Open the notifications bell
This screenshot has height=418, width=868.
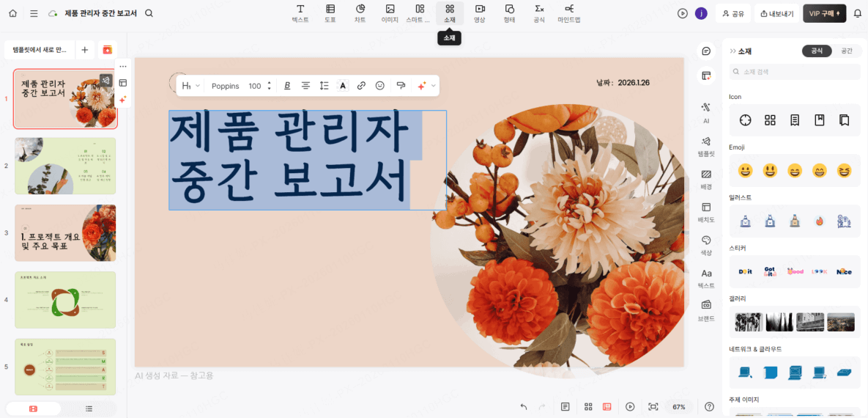[x=858, y=13]
